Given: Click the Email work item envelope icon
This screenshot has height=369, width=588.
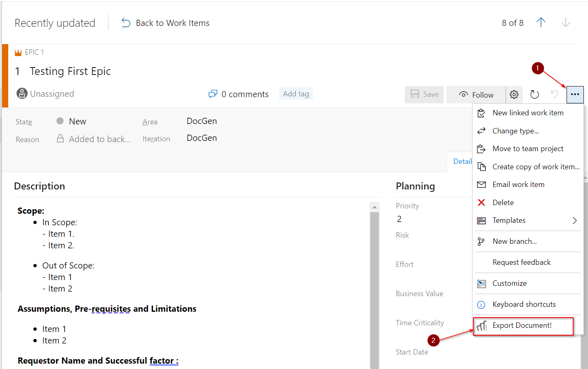Looking at the screenshot, I should (481, 184).
